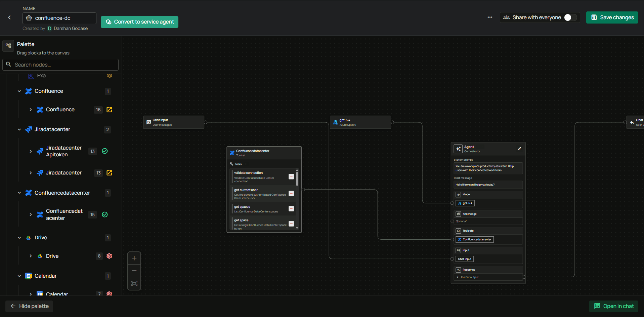Click the Exa gear icon
Screen dimensions: 644x317
(x=110, y=76)
